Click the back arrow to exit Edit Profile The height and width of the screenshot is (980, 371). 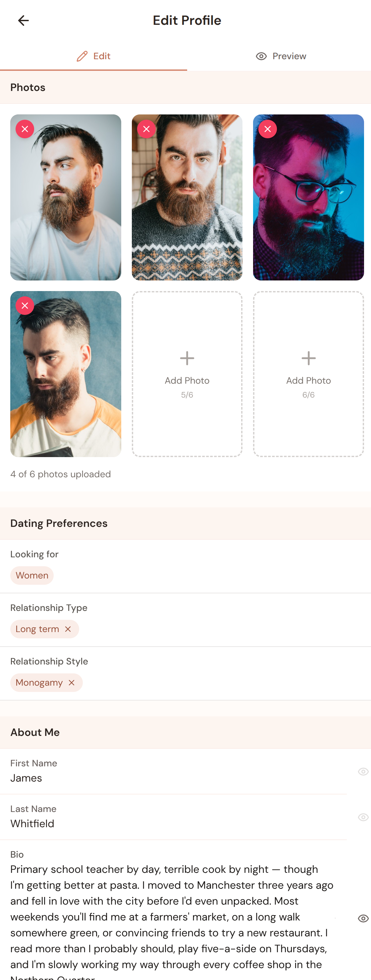tap(23, 20)
